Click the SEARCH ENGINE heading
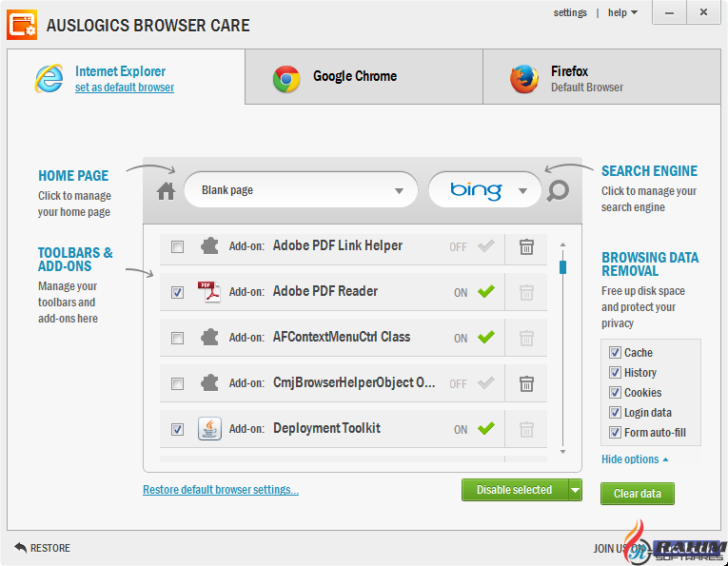This screenshot has width=728, height=566. (649, 171)
